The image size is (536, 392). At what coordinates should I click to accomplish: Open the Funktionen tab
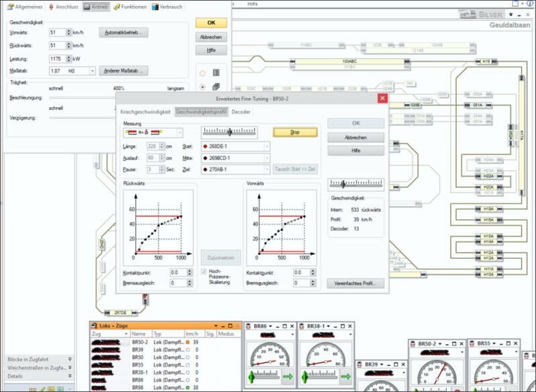pos(130,7)
